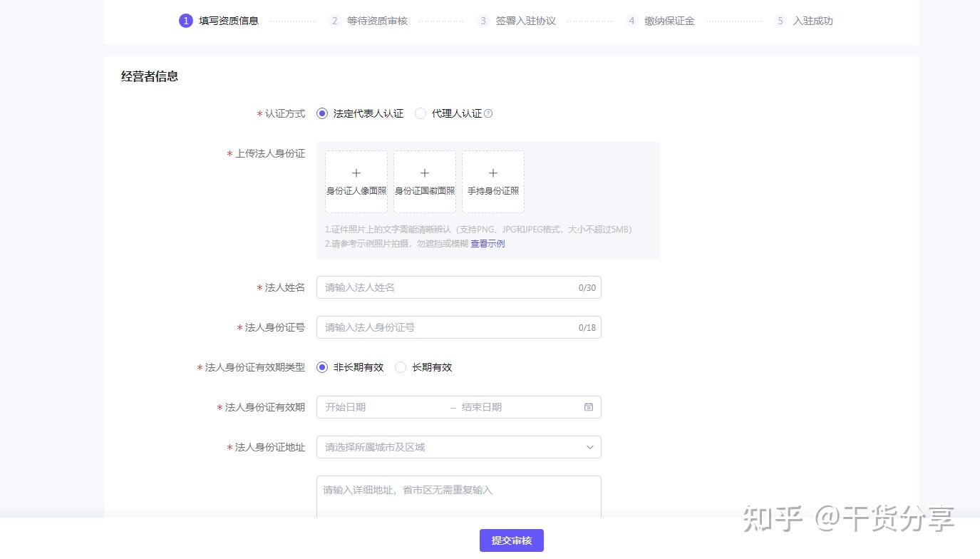Go to step 3 签署入驻协议
Screen dimensions: 980x559
[x=516, y=21]
